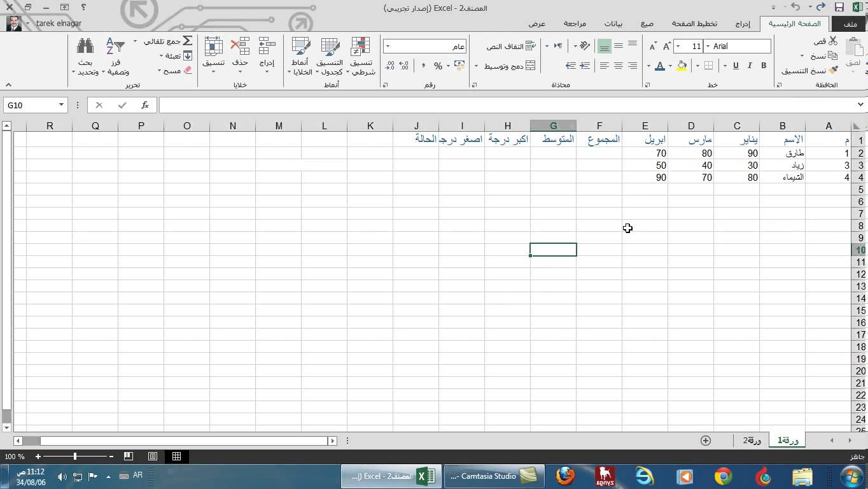Screen dimensions: 868x489
Task: Toggle center horizontal alignment
Action: click(x=618, y=66)
